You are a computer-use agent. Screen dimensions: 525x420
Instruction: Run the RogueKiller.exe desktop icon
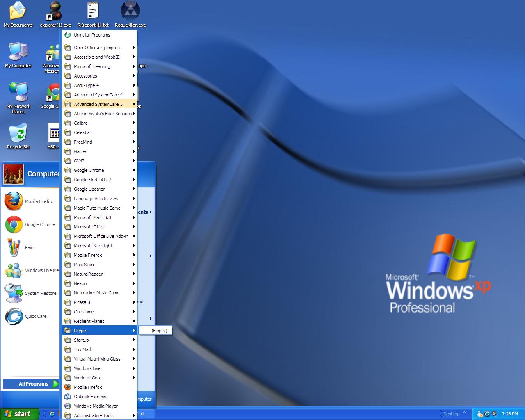click(130, 15)
